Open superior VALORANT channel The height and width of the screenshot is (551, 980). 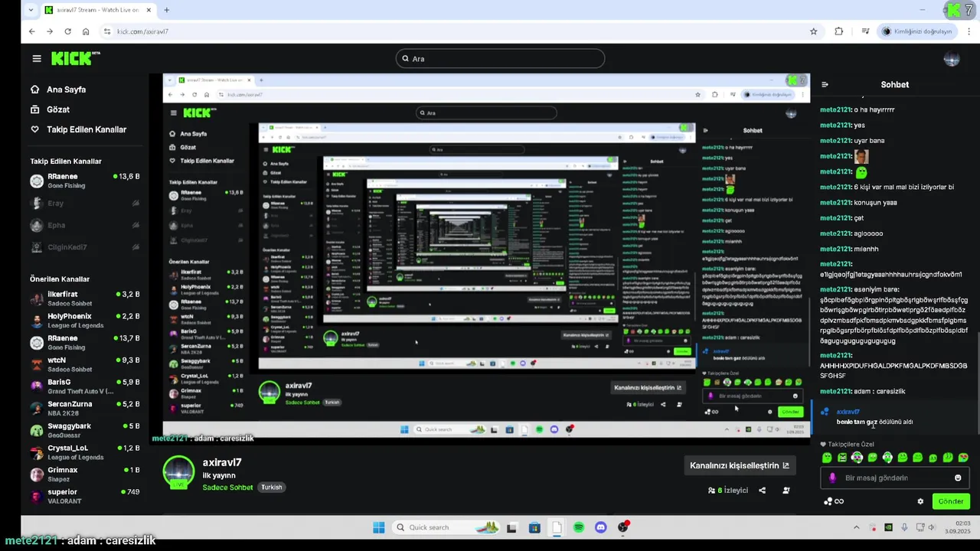pos(84,496)
